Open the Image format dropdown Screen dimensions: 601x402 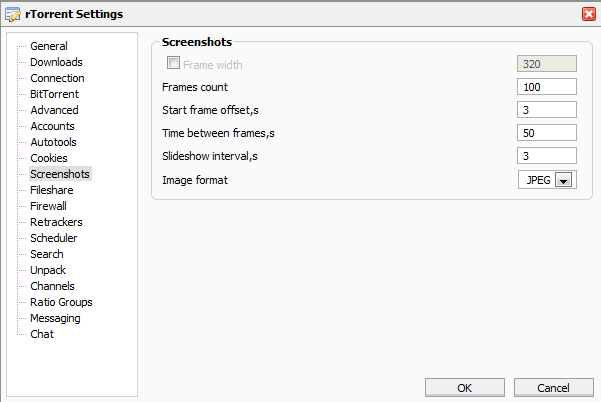point(562,180)
